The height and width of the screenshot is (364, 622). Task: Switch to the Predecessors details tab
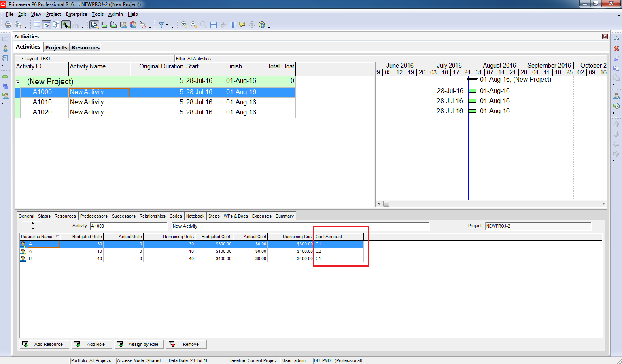click(93, 216)
